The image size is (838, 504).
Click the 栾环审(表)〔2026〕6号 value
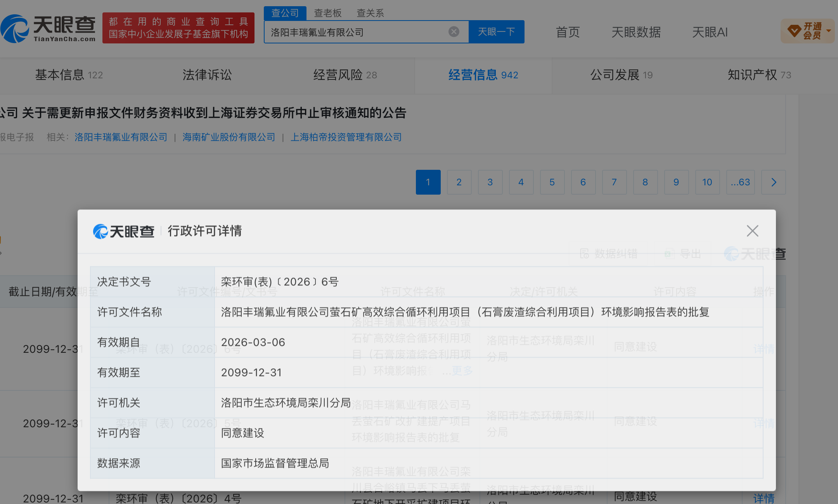click(x=280, y=282)
